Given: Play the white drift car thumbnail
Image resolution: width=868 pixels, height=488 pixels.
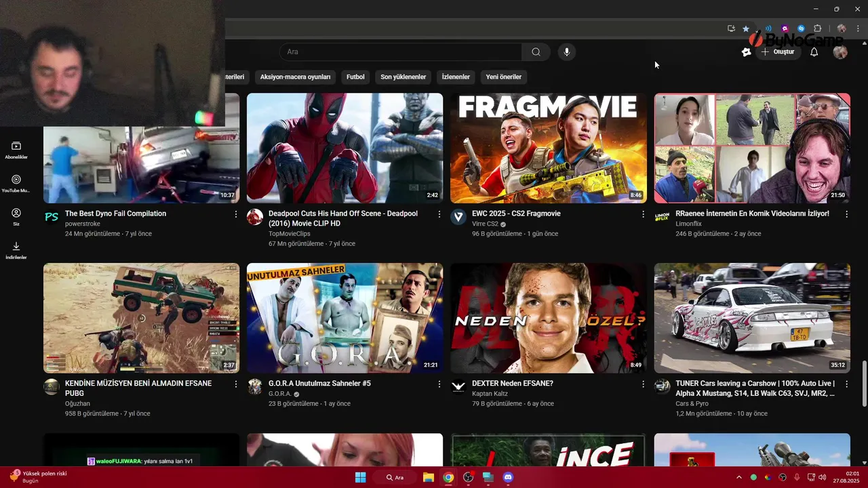Looking at the screenshot, I should click(752, 318).
